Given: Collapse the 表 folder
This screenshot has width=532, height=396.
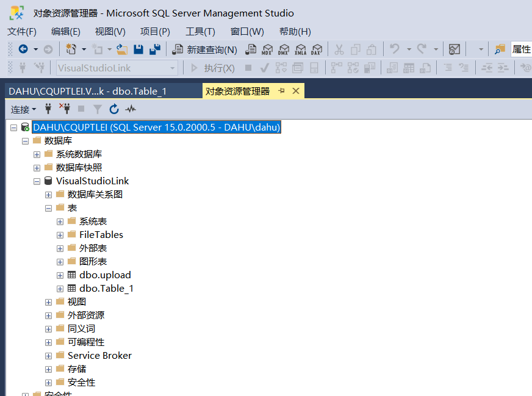Looking at the screenshot, I should pyautogui.click(x=49, y=208).
